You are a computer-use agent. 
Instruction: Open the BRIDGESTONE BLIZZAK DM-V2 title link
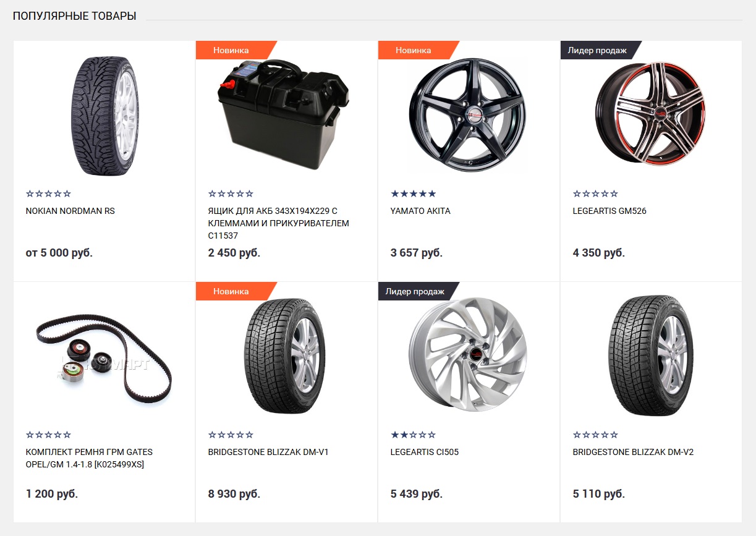point(633,452)
